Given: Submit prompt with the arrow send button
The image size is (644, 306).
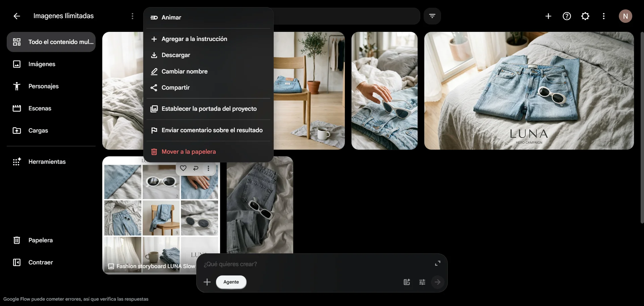Looking at the screenshot, I should 438,282.
